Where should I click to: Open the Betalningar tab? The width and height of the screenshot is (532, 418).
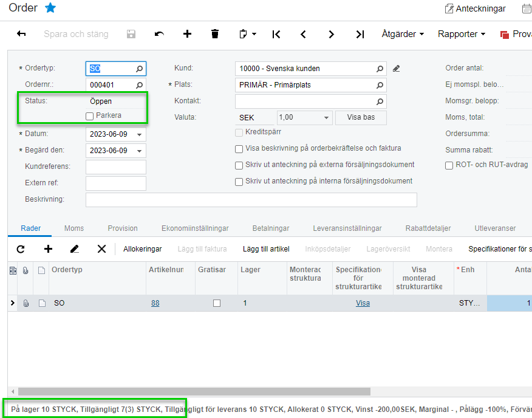pyautogui.click(x=271, y=228)
